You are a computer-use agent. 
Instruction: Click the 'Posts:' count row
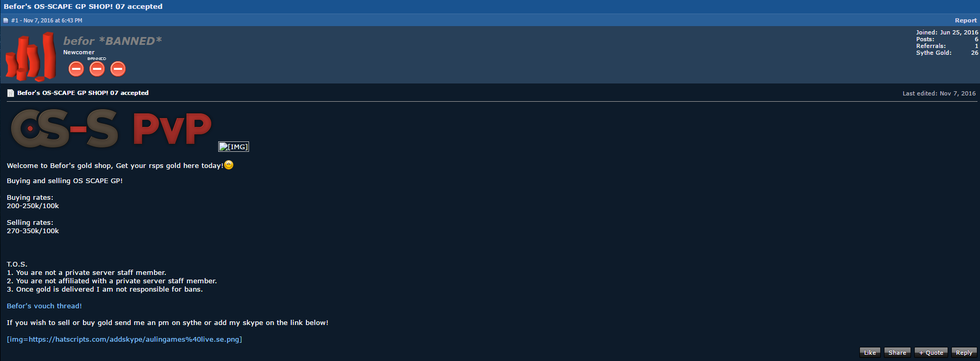pyautogui.click(x=947, y=39)
